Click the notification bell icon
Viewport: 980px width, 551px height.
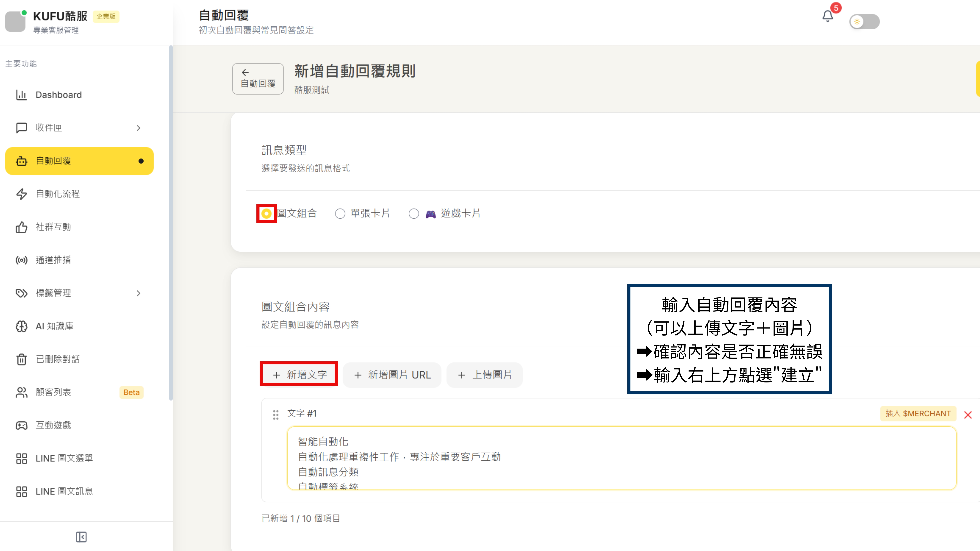coord(827,16)
